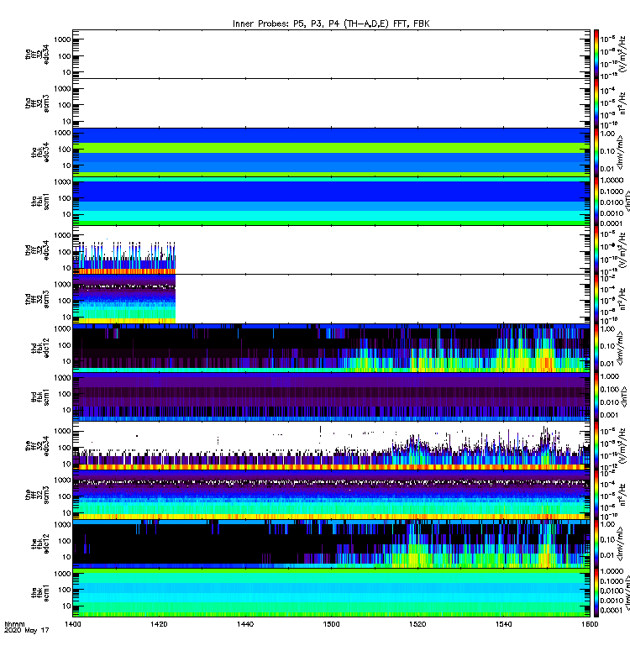630x672 pixels.
Task: Click the 1520 time tick label
Action: 417,624
